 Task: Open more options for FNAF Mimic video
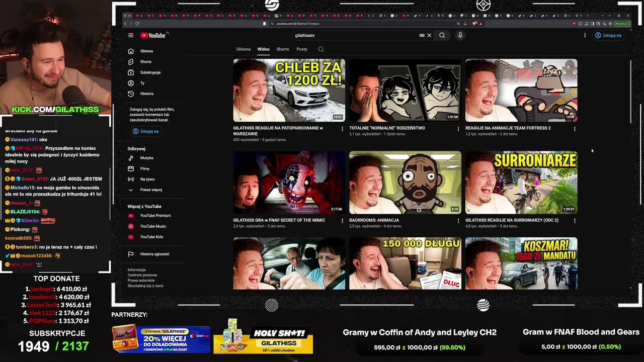point(342,221)
